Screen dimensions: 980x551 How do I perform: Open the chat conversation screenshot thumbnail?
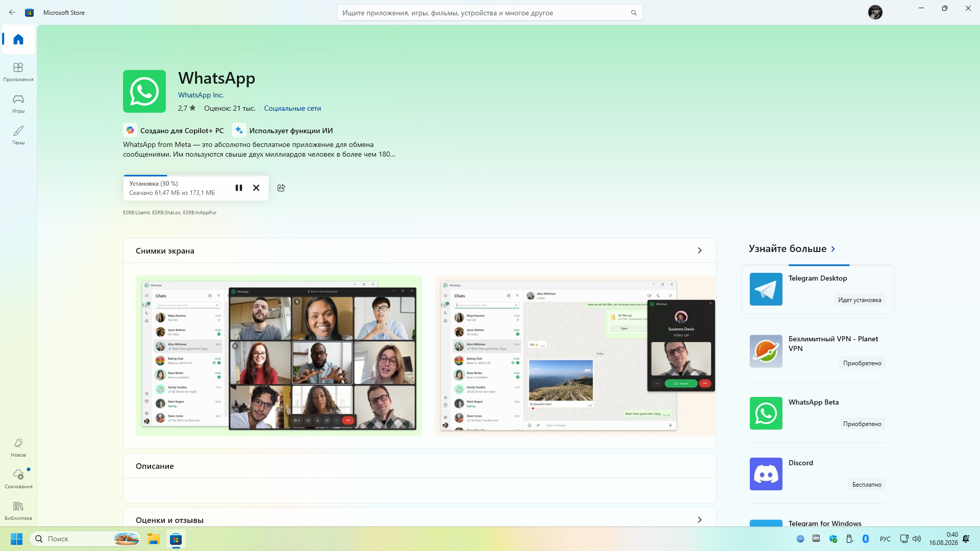(575, 356)
